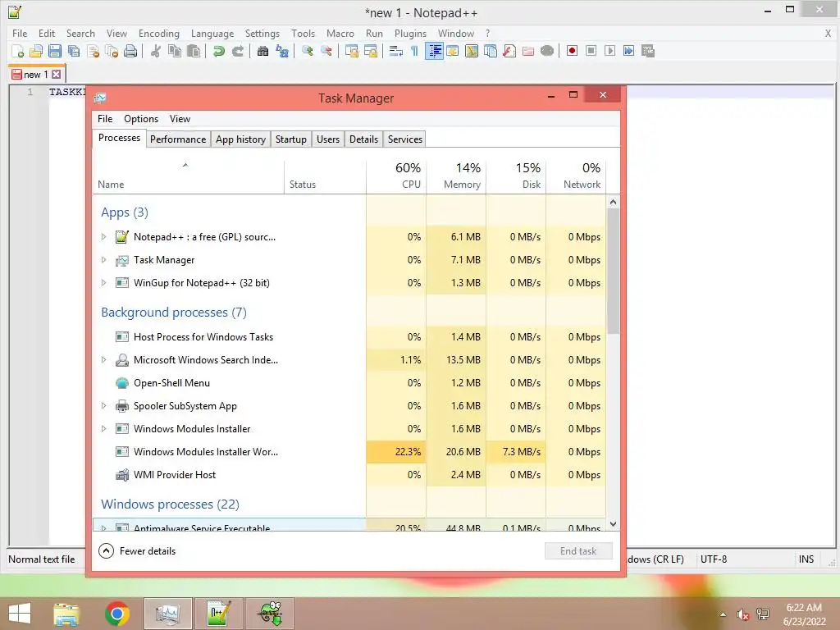Screen dimensions: 840x630
Task: Click the Paste clipboard icon
Action: click(x=194, y=52)
